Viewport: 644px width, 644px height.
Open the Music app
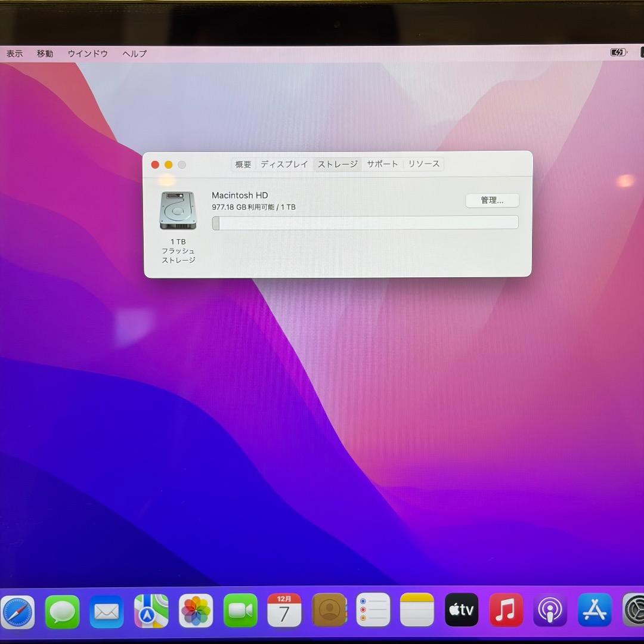pos(506,611)
